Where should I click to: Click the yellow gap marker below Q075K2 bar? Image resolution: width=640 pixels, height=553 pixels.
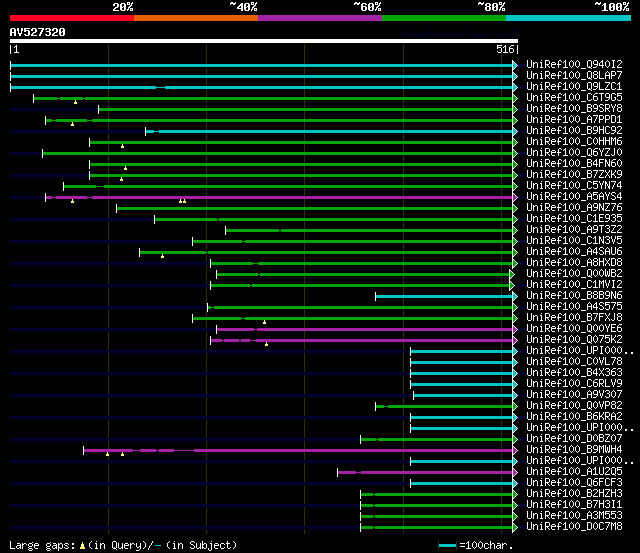click(x=267, y=344)
